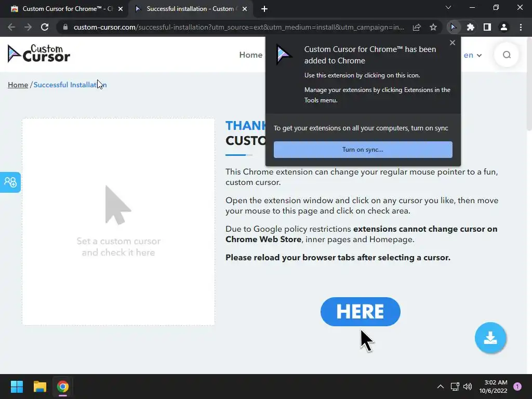Open the volume control in the tray
The image size is (532, 399).
coord(468,387)
